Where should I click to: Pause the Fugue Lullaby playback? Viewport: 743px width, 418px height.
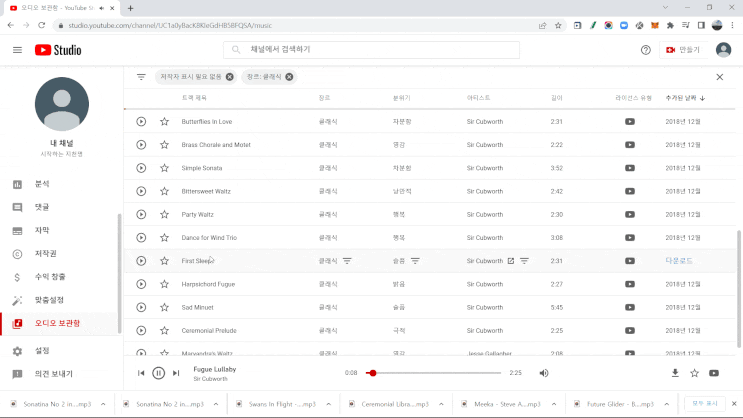158,373
